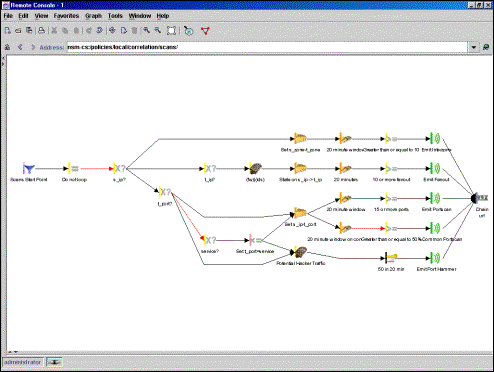The image size is (494, 372).
Task: Select the Potential Hacker Traffic node
Action: (x=301, y=252)
